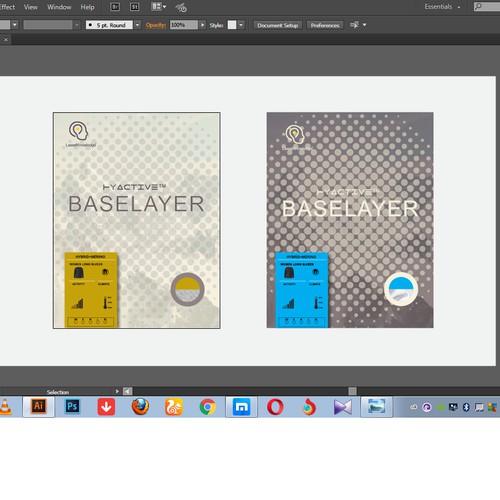Open the View menu
The height and width of the screenshot is (500, 500).
(30, 7)
